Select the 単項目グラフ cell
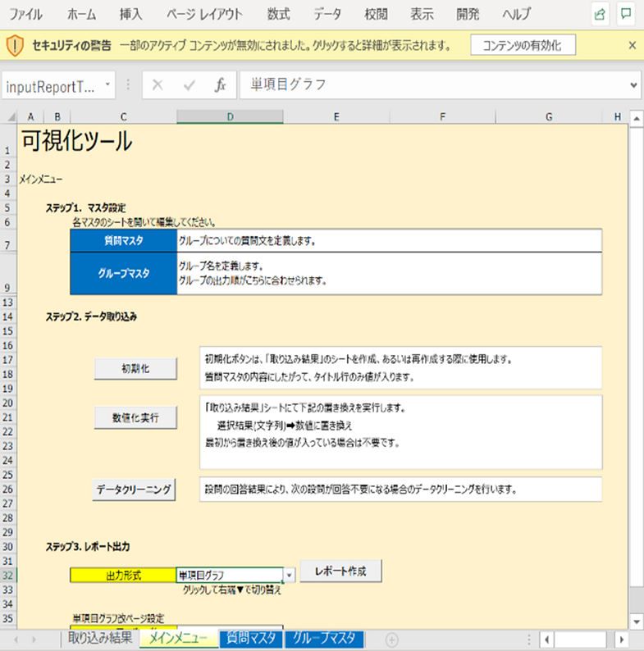This screenshot has width=644, height=651. point(230,575)
